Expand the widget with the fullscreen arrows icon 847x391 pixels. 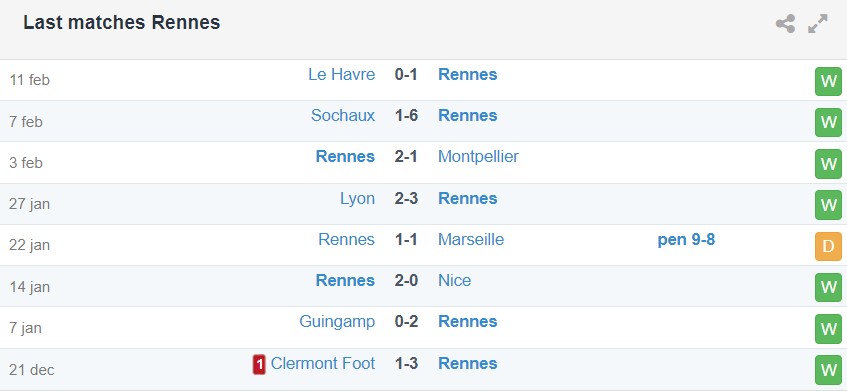click(818, 24)
